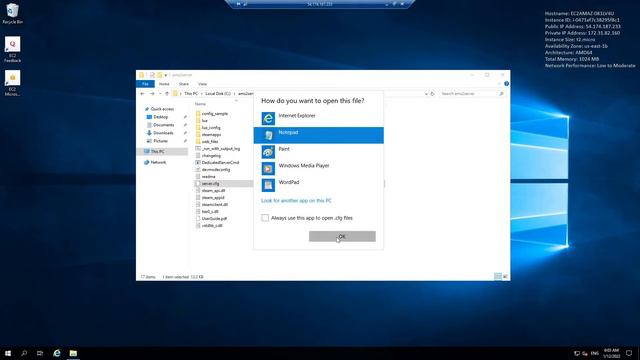
Task: Select the steamclient.dll file
Action: coord(215,204)
